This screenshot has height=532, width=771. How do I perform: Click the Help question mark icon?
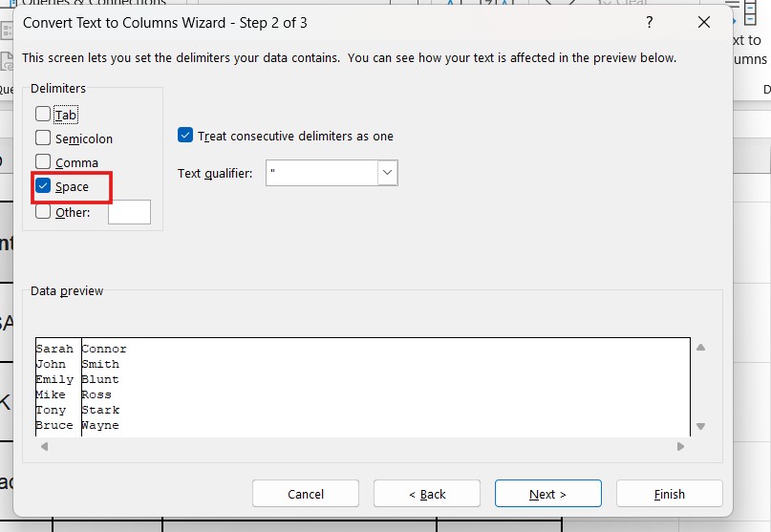[x=650, y=22]
